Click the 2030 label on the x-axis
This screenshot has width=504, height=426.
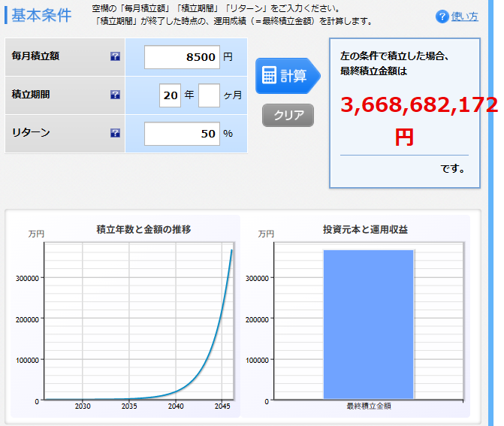pos(83,406)
